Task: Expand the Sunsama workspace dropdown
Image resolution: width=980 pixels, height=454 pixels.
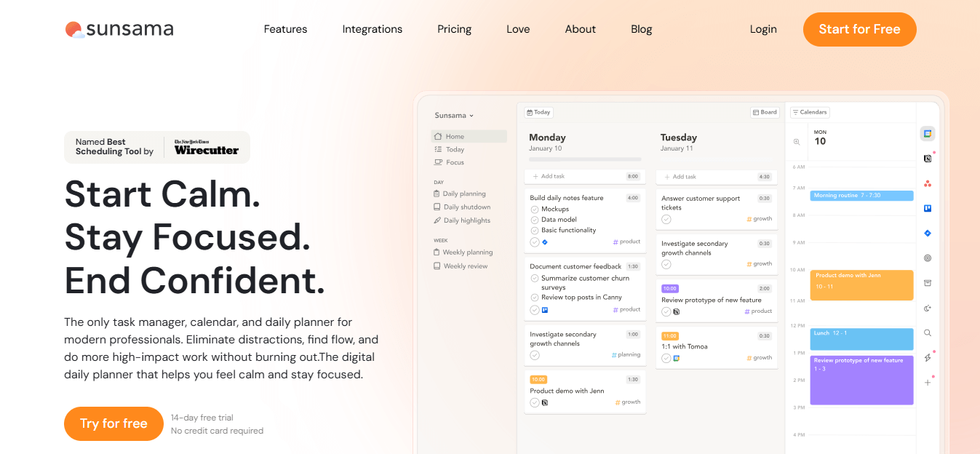Action: 454,115
